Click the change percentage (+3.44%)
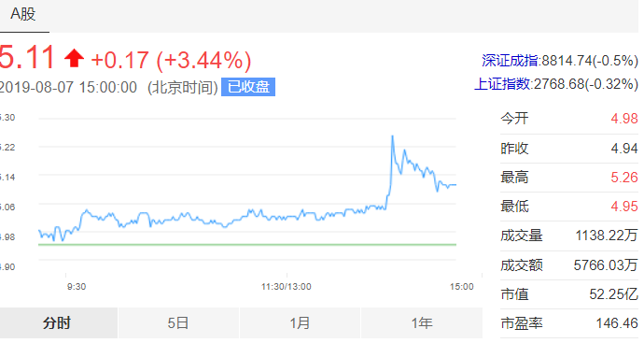This screenshot has height=343, width=644. (x=203, y=60)
